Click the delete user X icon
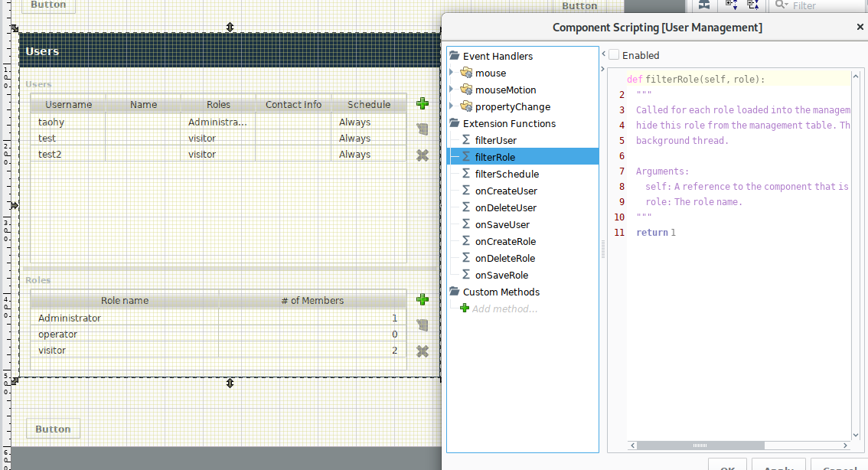This screenshot has height=470, width=868. (x=422, y=155)
